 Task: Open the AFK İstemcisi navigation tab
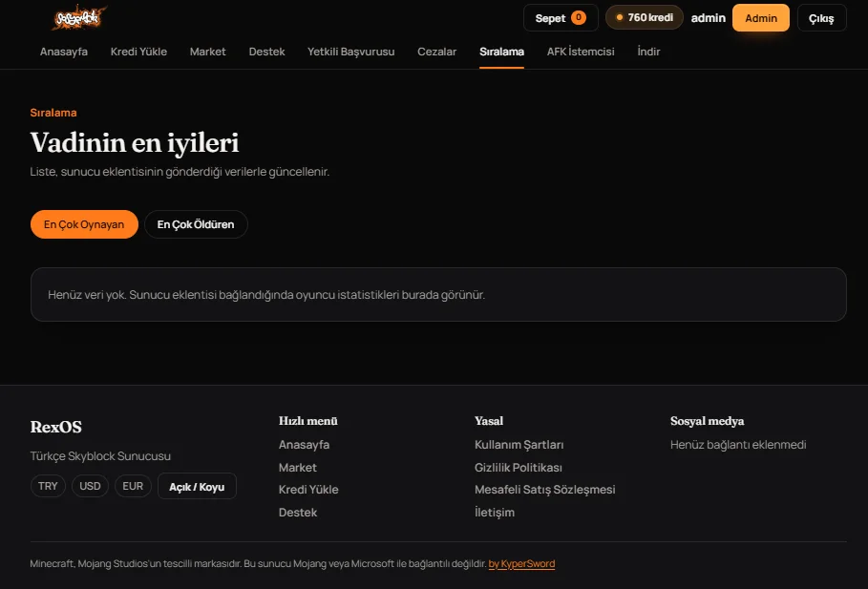click(581, 52)
